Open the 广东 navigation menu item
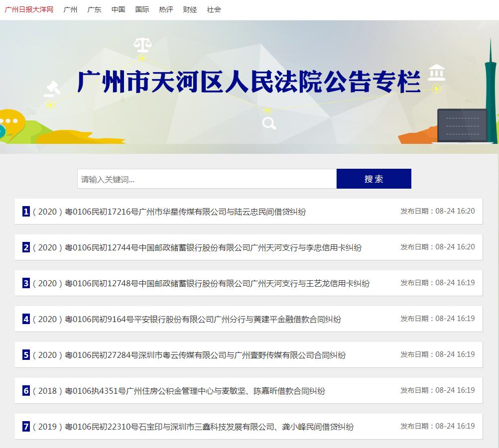This screenshot has height=448, width=499. pyautogui.click(x=94, y=9)
